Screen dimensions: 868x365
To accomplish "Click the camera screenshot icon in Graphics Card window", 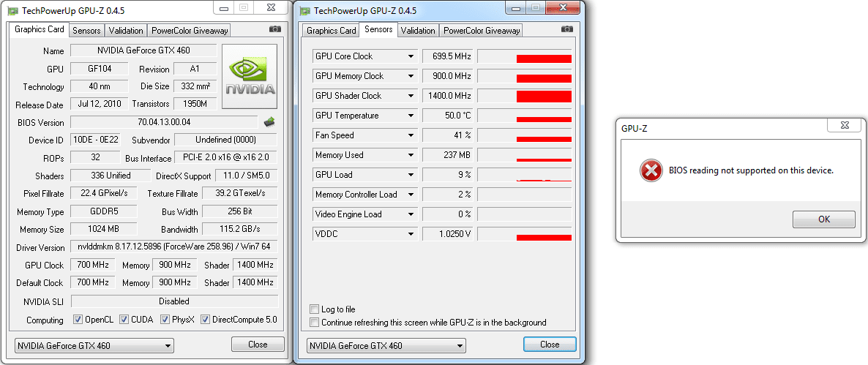I will coord(274,29).
